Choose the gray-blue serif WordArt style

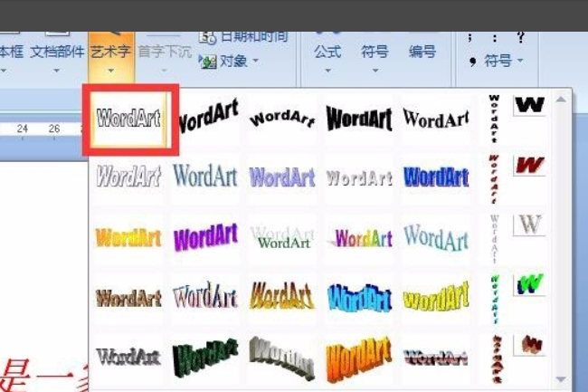point(205,176)
